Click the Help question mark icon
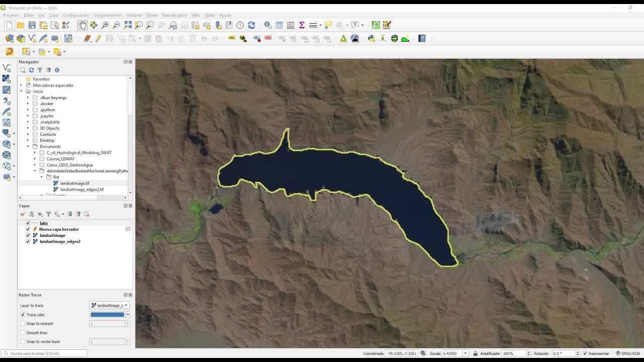This screenshot has width=644, height=362. point(422,38)
